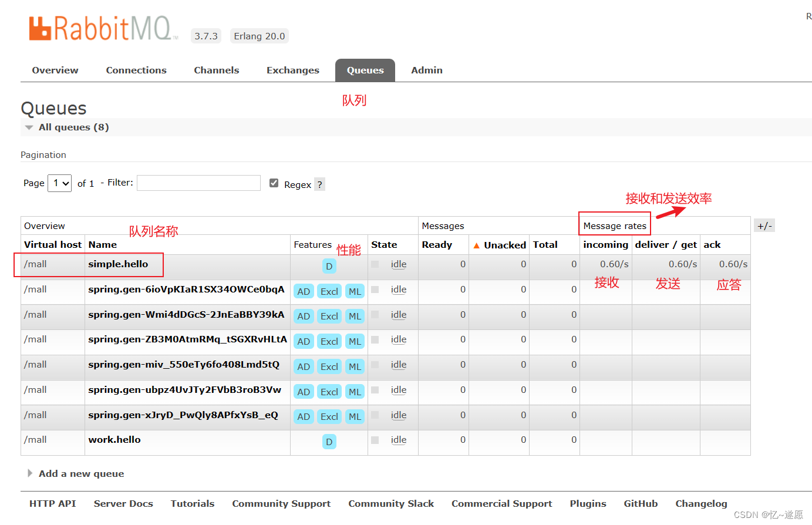Click AD badge of spring.gen-Wmi4dDGcS-2JnEaBBY39kA
The image size is (812, 525).
304,316
